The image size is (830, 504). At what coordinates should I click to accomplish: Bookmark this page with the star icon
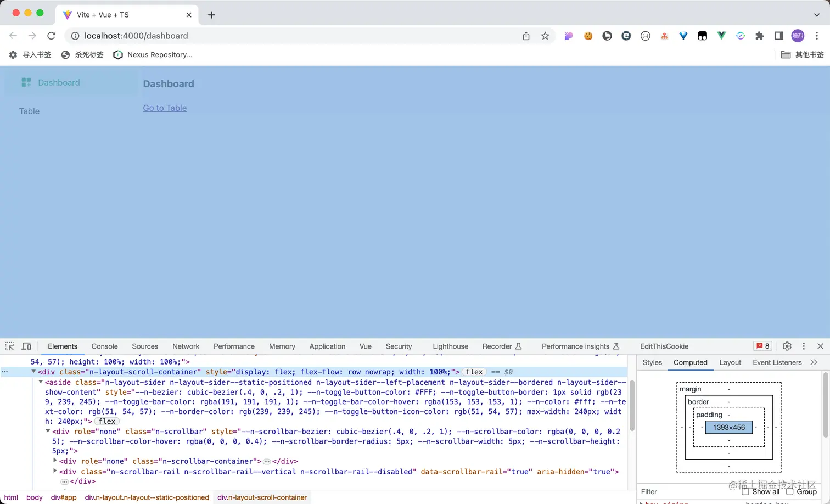(545, 36)
